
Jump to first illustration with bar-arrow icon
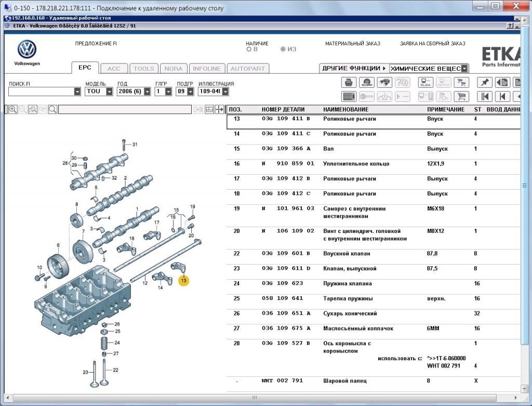pyautogui.click(x=485, y=97)
